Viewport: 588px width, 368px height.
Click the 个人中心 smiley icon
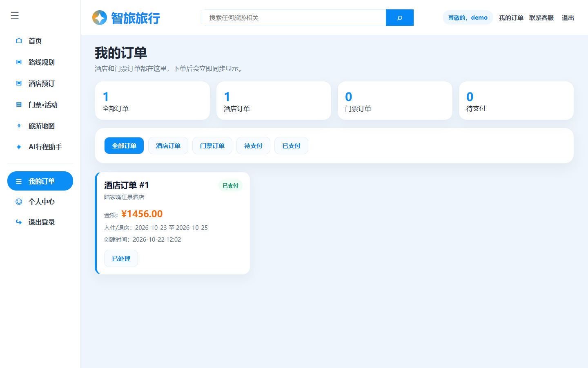click(x=19, y=201)
